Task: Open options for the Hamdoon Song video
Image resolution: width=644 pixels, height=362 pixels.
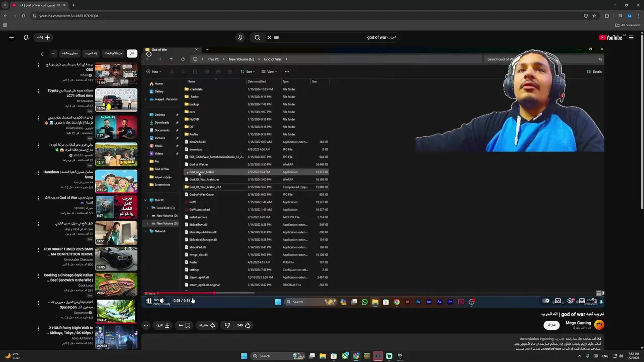Action: click(x=38, y=172)
